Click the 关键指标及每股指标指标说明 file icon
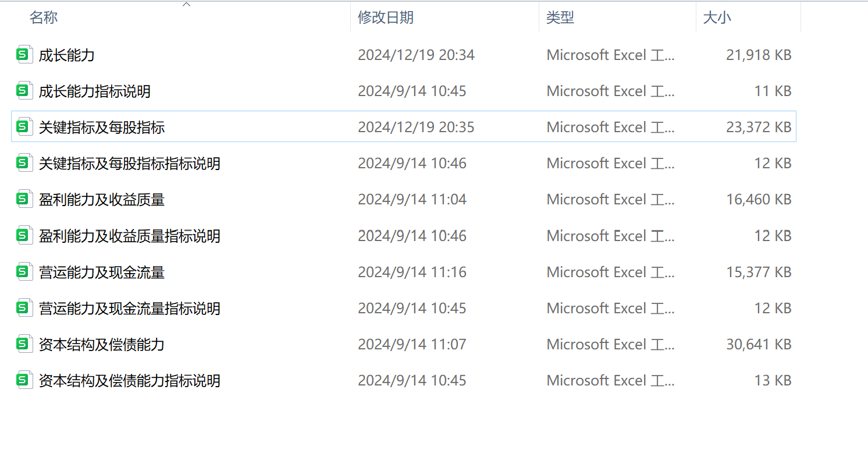 point(24,163)
